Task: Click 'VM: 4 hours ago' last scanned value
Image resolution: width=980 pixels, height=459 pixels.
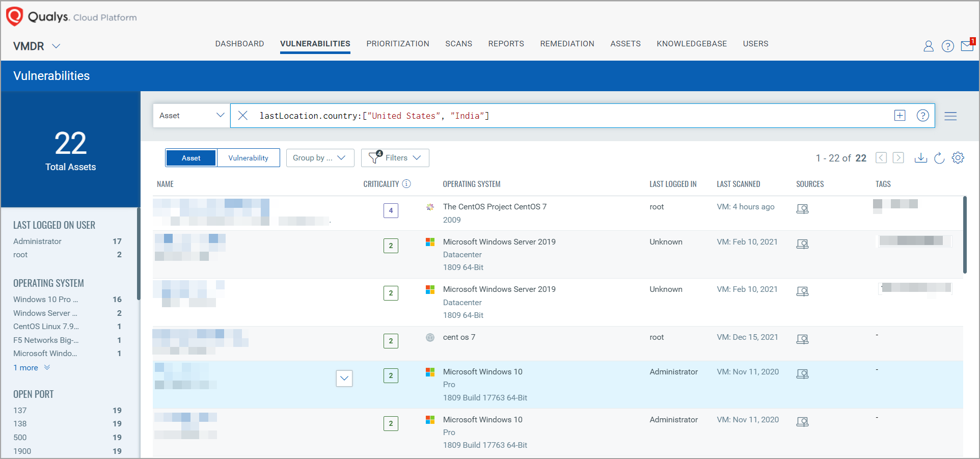Action: tap(746, 207)
